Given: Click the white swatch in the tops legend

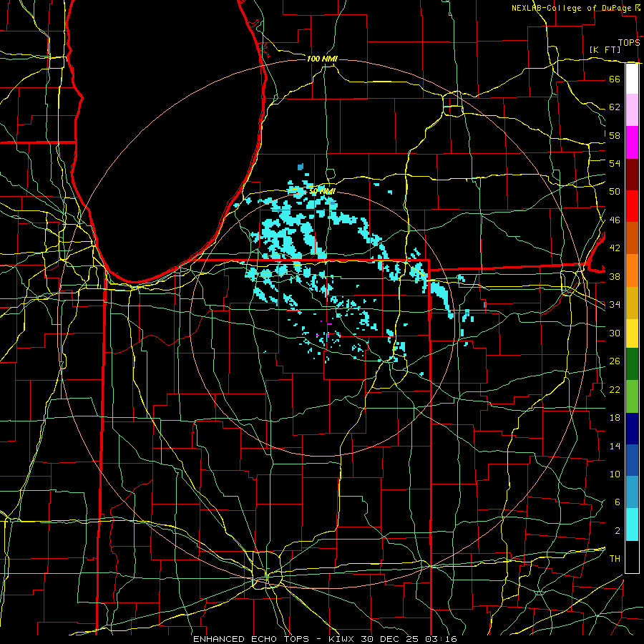Looking at the screenshot, I should click(632, 79).
